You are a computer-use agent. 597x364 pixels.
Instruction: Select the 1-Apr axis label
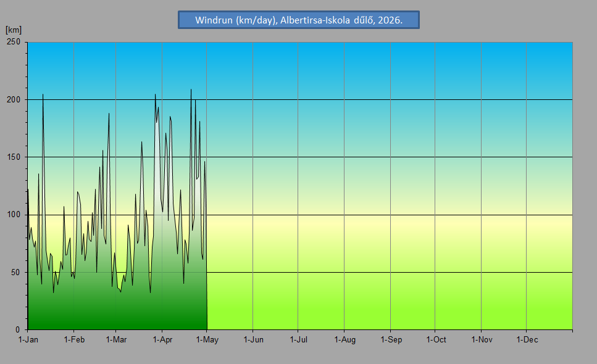[x=162, y=340]
